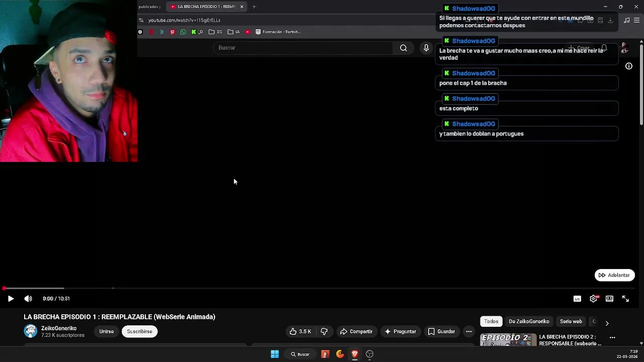Toggle subtitles with the captions icon
644x362 pixels.
pyautogui.click(x=577, y=299)
